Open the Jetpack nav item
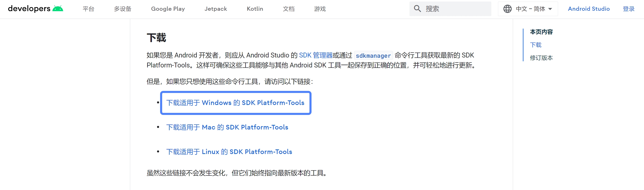The height and width of the screenshot is (190, 644). (x=216, y=9)
